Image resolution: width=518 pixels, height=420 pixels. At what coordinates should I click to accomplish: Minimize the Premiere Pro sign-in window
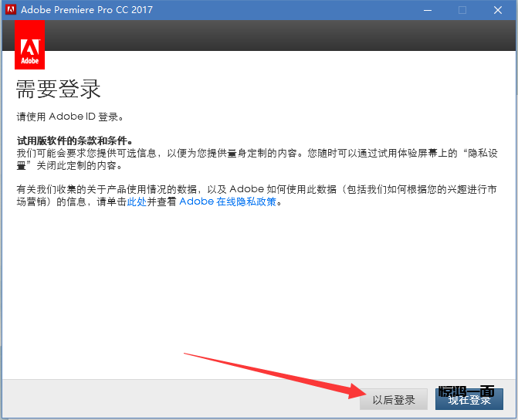point(426,10)
